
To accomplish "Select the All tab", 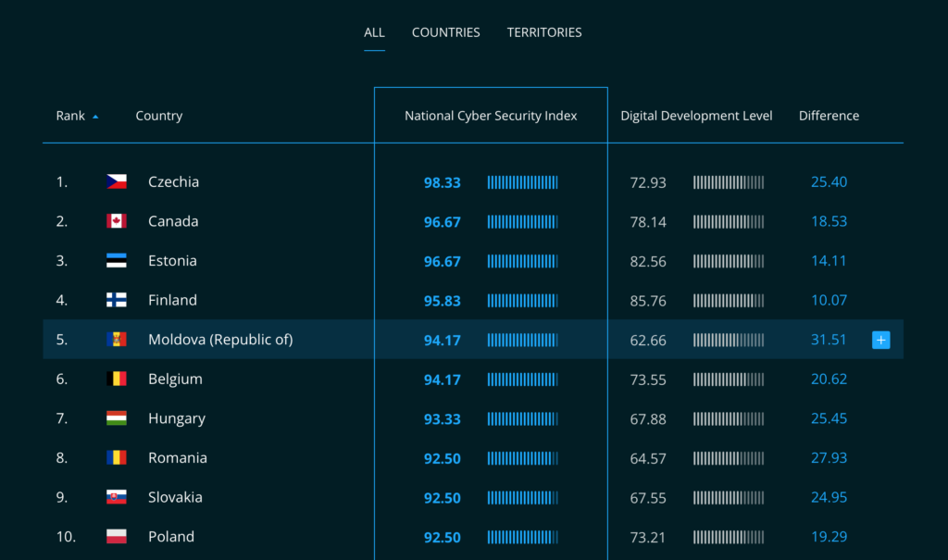I will [374, 32].
